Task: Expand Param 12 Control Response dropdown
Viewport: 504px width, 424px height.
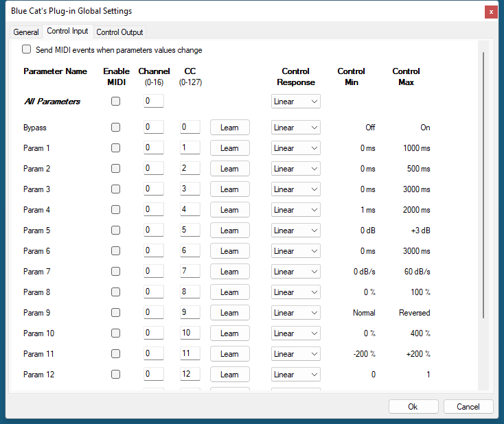Action: point(296,374)
